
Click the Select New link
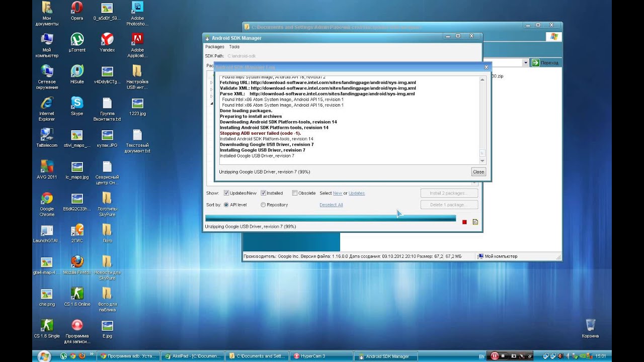coord(337,193)
